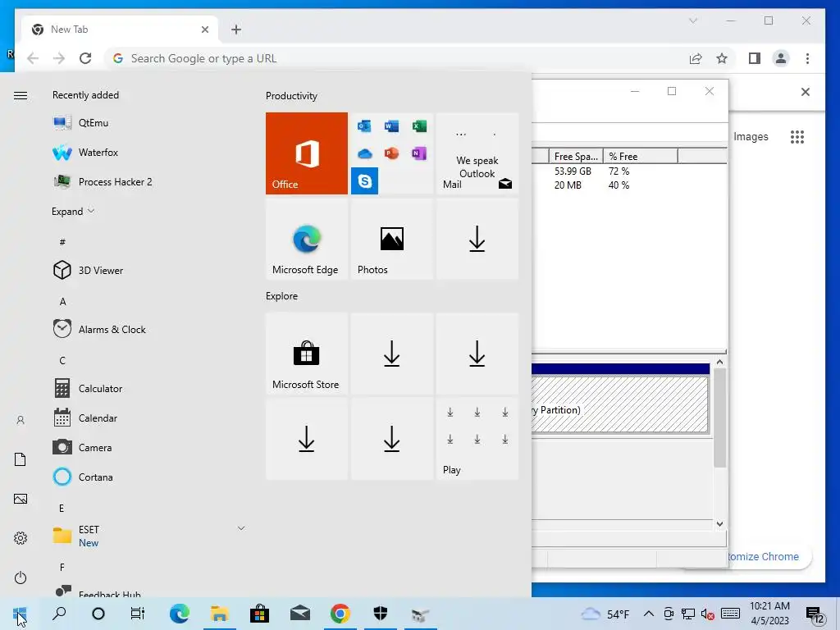Image resolution: width=840 pixels, height=630 pixels.
Task: Open the Play folder tile
Action: coord(477,439)
